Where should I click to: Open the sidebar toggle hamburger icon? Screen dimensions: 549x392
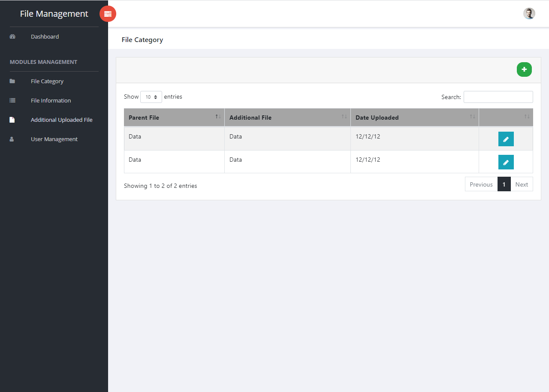click(x=108, y=13)
